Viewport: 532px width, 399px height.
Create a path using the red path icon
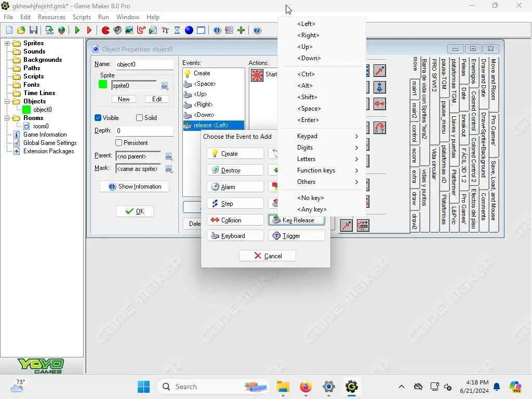(x=141, y=30)
